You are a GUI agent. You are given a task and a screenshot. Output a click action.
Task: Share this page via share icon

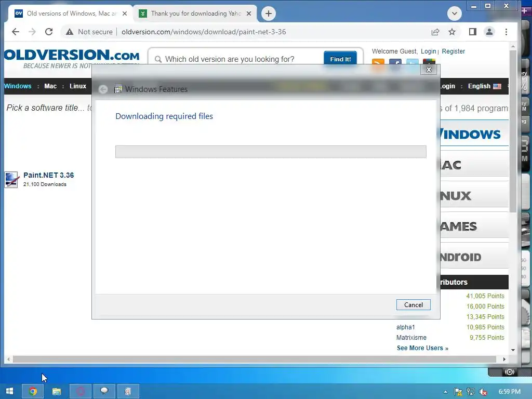coord(435,32)
